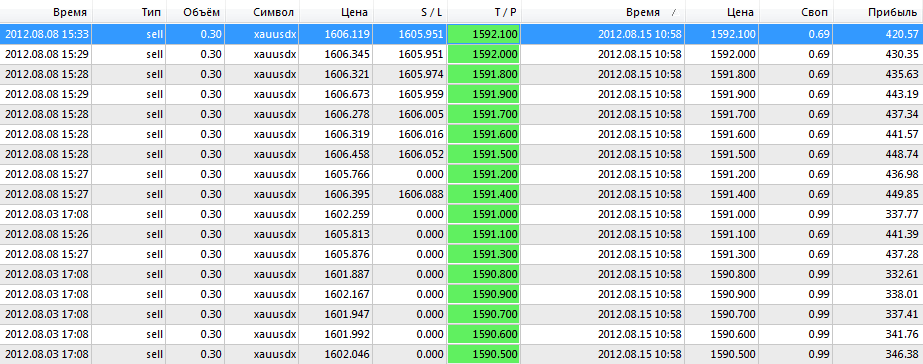Select profit cell 448.74
The image size is (923, 364).
[878, 154]
